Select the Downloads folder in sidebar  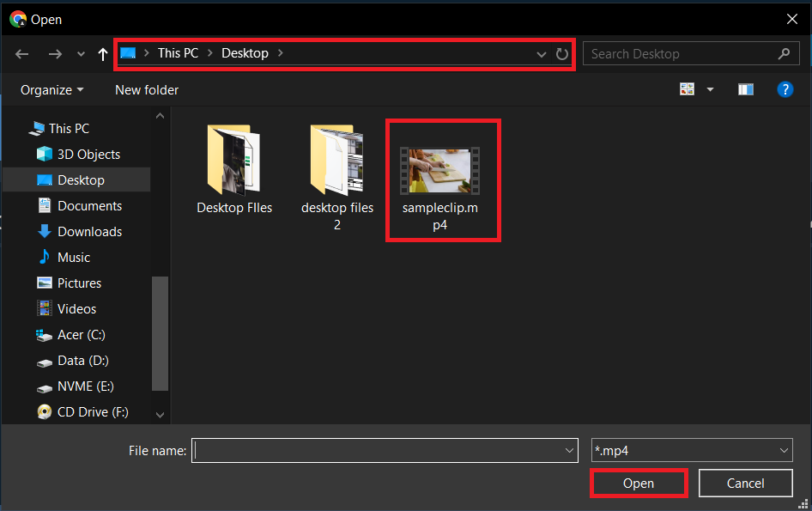click(87, 231)
